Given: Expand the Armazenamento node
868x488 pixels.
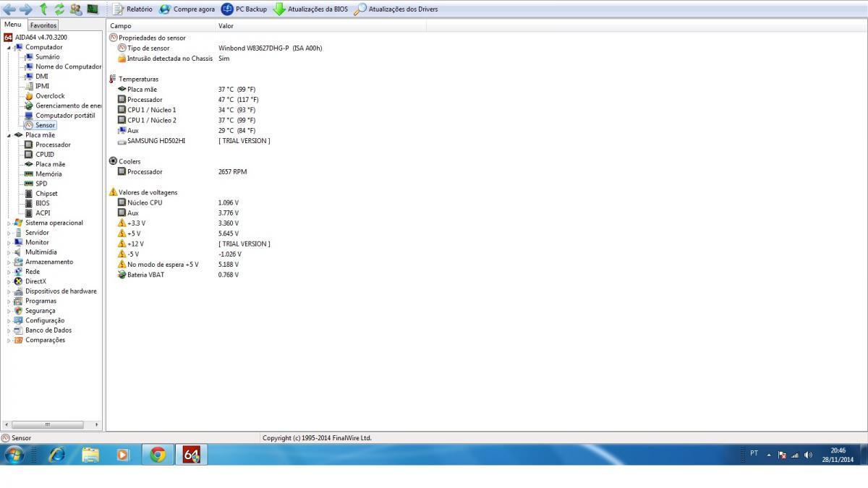Looking at the screenshot, I should click(x=10, y=262).
